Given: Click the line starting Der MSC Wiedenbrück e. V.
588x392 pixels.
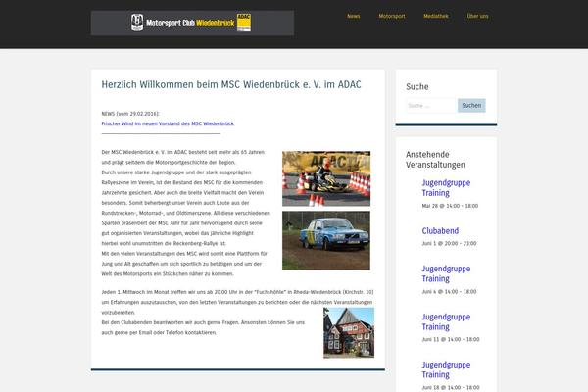Looking at the screenshot, I should (183, 152).
